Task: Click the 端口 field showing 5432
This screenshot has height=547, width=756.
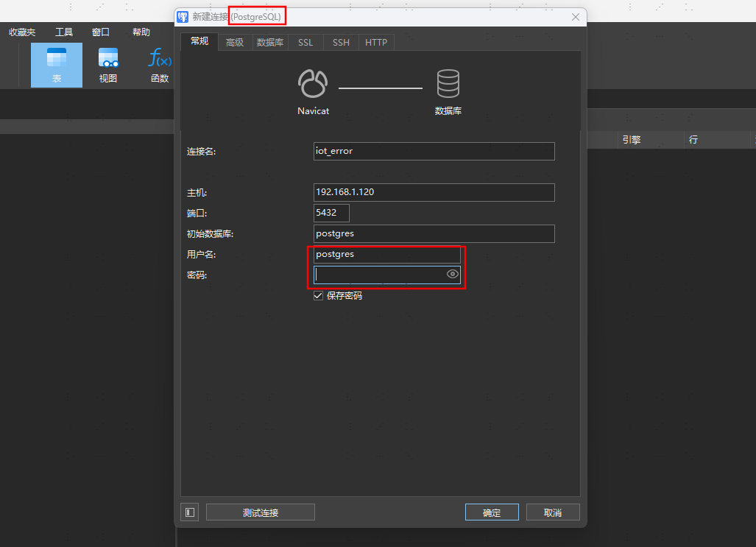Action: tap(331, 213)
